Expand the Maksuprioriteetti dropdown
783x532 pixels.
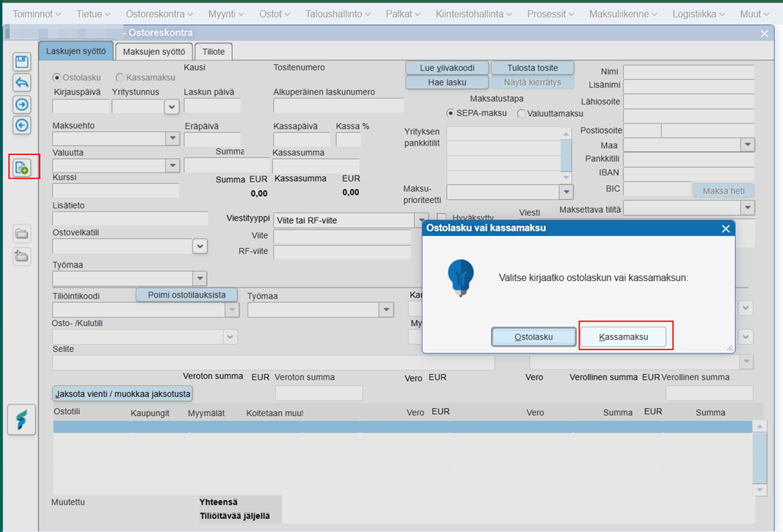click(566, 192)
